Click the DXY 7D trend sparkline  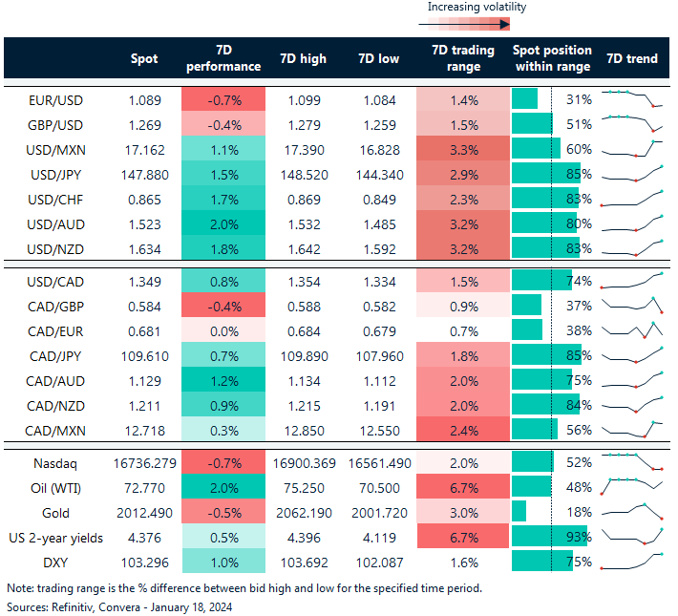point(631,561)
